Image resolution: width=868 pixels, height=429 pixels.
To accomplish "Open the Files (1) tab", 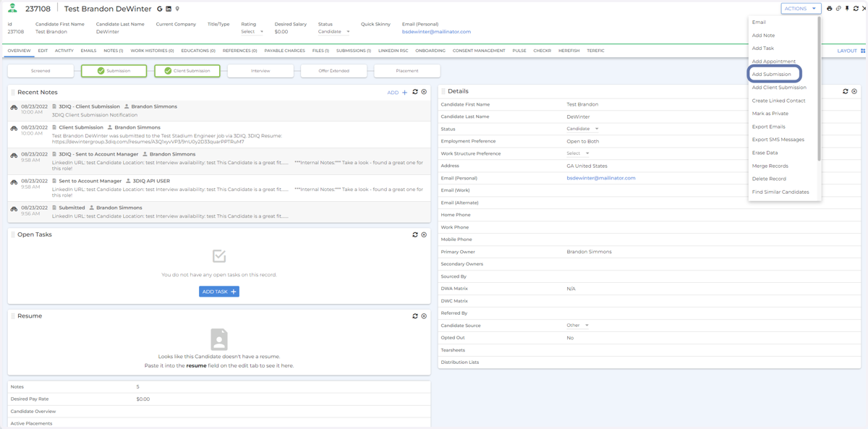I will [320, 51].
